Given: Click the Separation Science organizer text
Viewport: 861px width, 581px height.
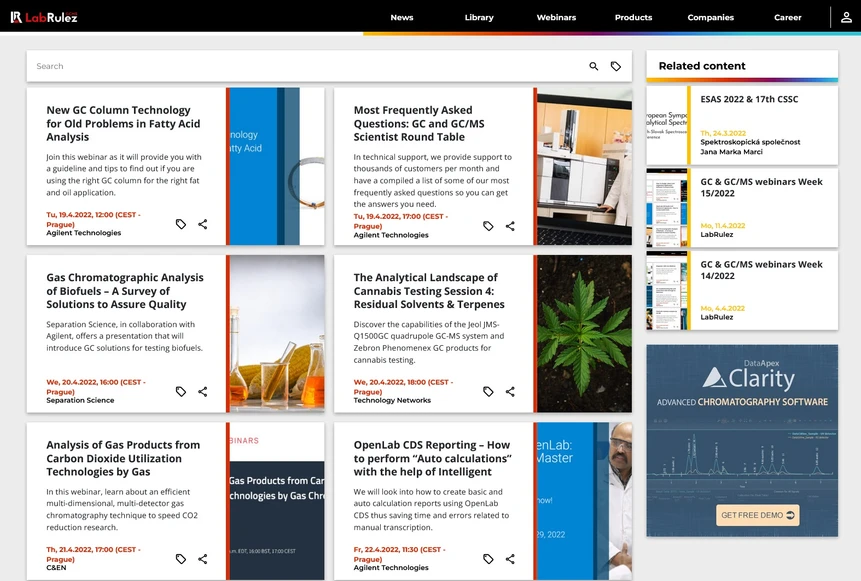Looking at the screenshot, I should pos(80,400).
